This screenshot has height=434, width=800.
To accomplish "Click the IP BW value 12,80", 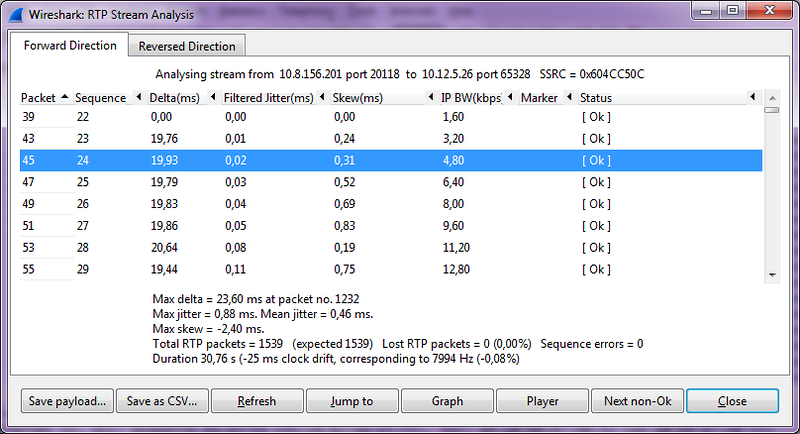I will click(456, 269).
